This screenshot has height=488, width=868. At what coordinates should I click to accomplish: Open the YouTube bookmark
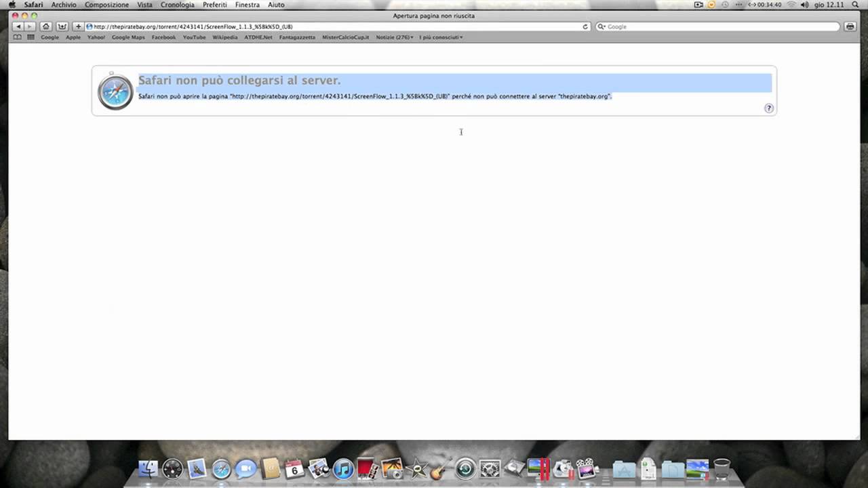point(194,37)
